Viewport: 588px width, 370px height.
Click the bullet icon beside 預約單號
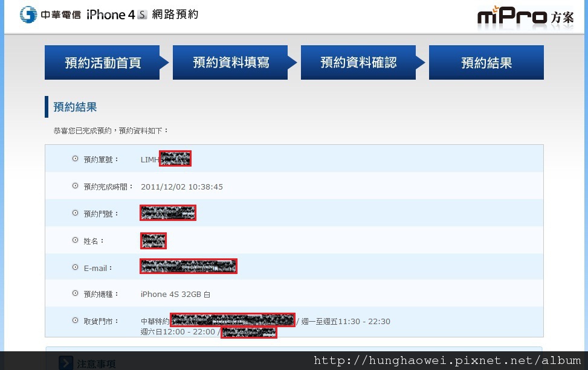(x=76, y=159)
